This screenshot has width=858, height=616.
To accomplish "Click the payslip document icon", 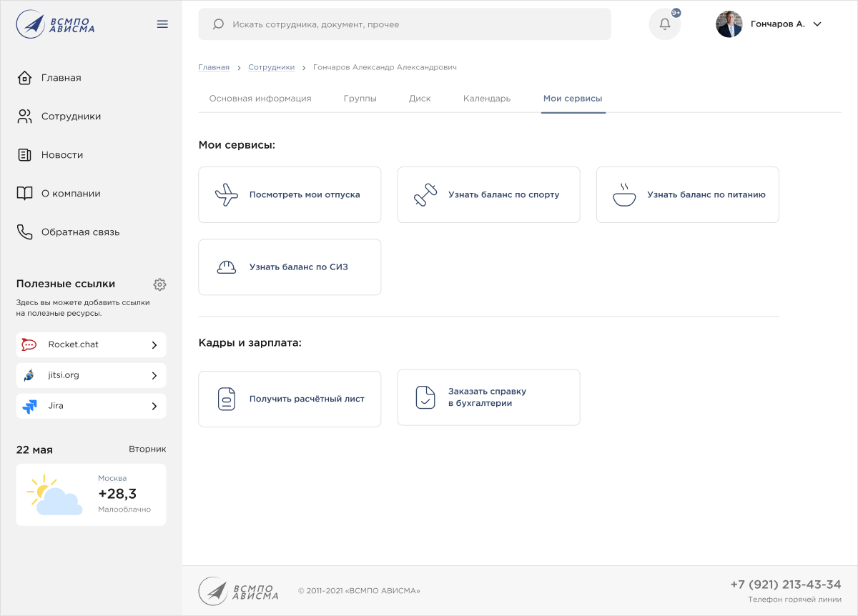I will pos(227,399).
